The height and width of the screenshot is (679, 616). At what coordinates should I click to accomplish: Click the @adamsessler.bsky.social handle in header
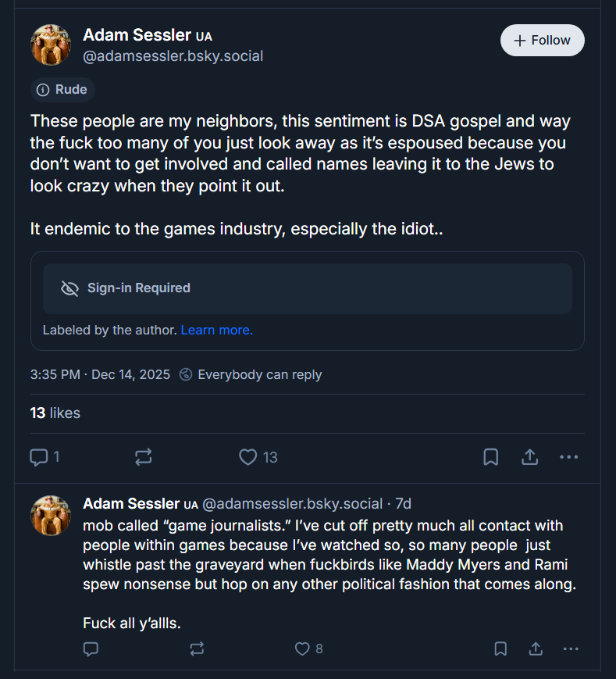(x=173, y=56)
